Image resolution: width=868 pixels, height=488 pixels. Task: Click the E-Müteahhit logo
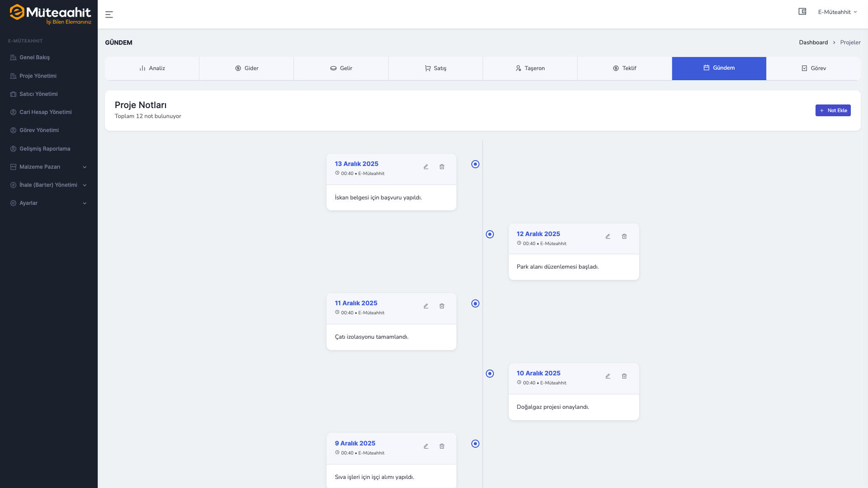pyautogui.click(x=50, y=14)
